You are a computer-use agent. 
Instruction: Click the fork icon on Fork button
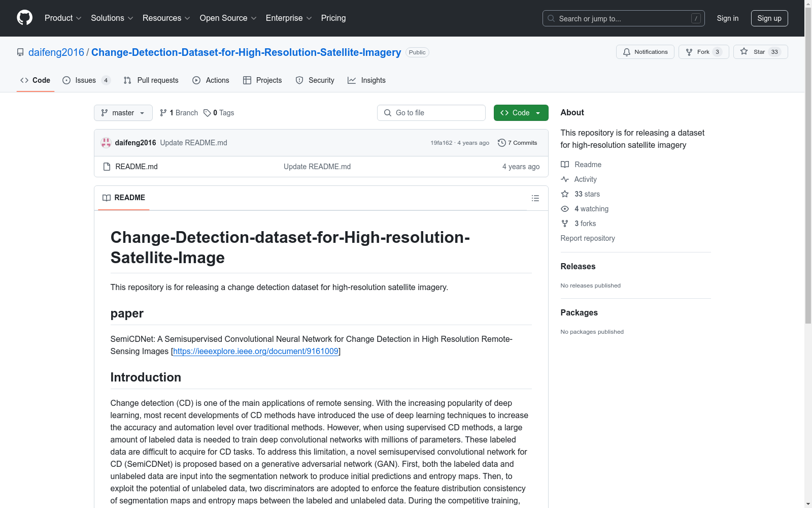689,51
